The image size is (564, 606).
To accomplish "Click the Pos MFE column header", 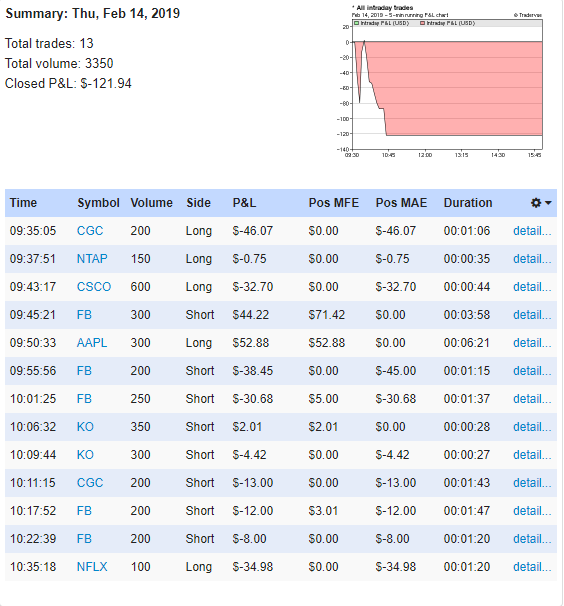I will click(334, 203).
